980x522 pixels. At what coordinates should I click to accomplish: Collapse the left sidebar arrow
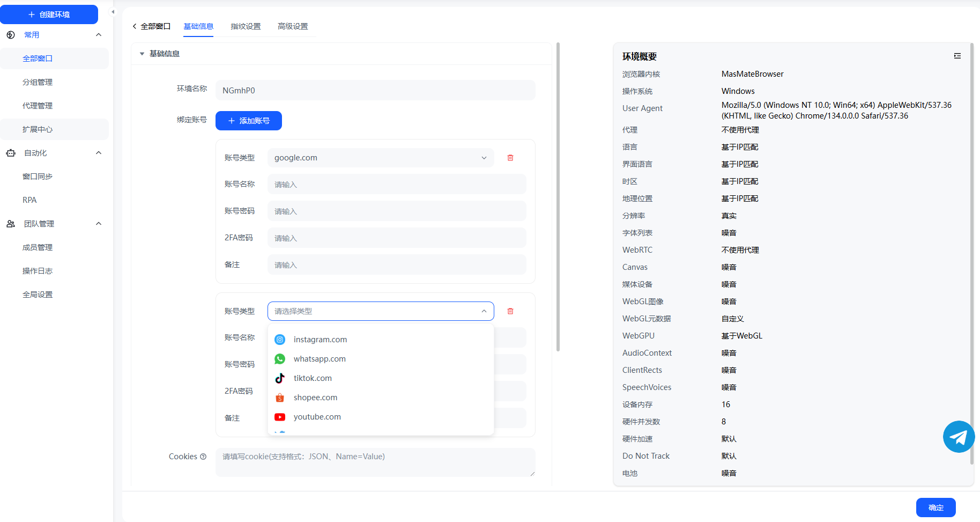113,12
